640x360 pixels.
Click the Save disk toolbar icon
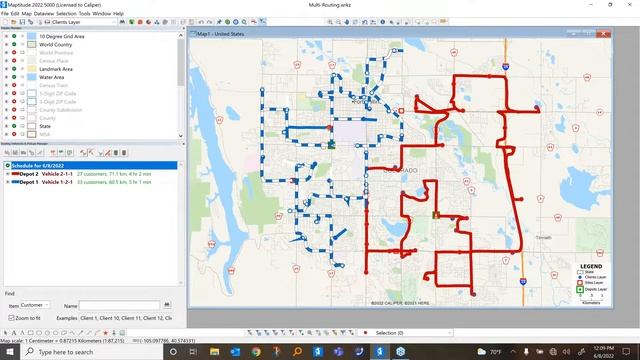(x=22, y=22)
